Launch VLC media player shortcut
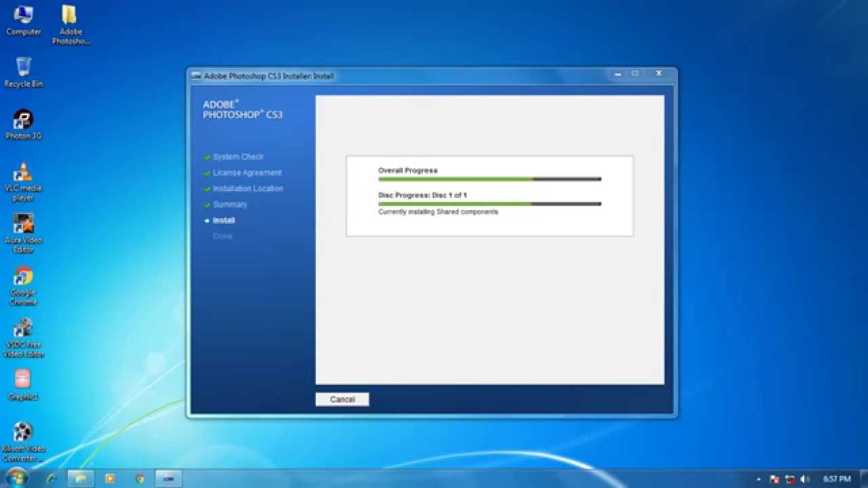The width and height of the screenshot is (868, 488). pyautogui.click(x=24, y=182)
